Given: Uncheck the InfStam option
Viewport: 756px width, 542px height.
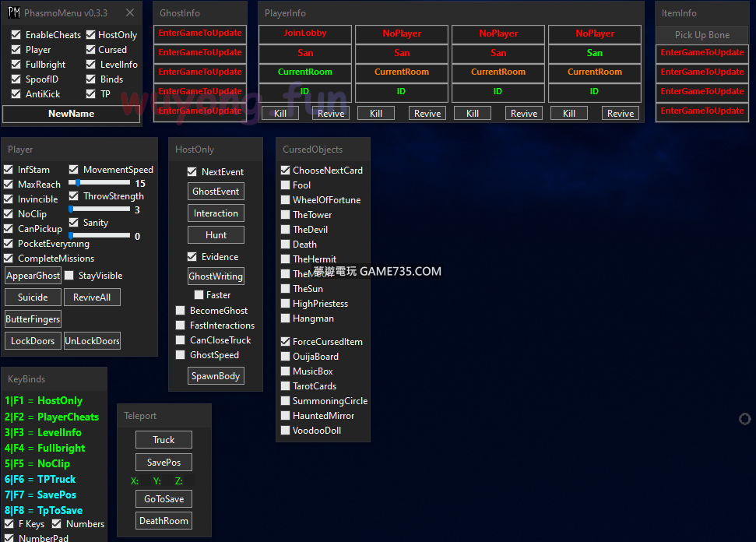Looking at the screenshot, I should pyautogui.click(x=9, y=170).
